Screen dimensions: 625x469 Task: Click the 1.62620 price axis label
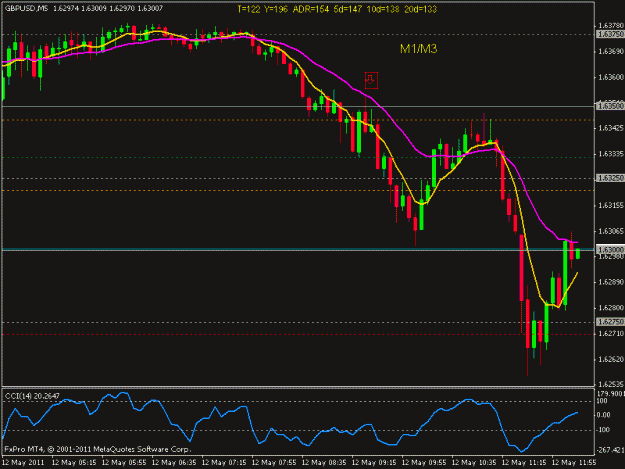click(611, 359)
